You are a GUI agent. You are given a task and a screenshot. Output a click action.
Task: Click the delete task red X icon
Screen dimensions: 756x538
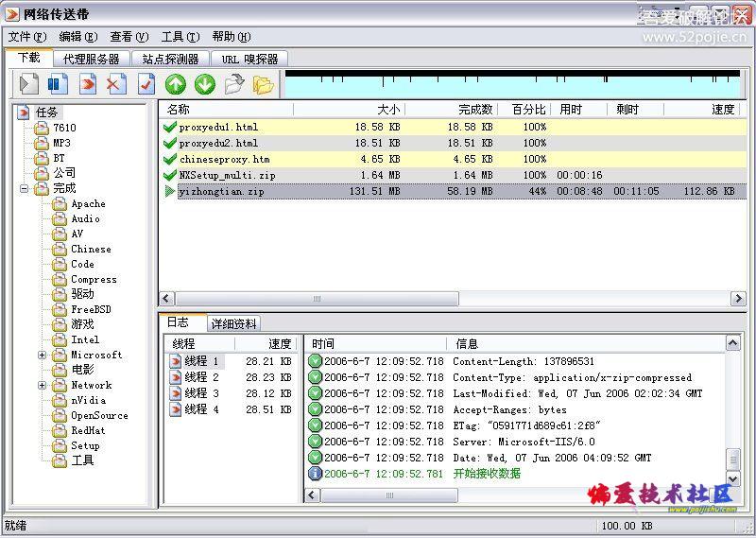coord(116,84)
